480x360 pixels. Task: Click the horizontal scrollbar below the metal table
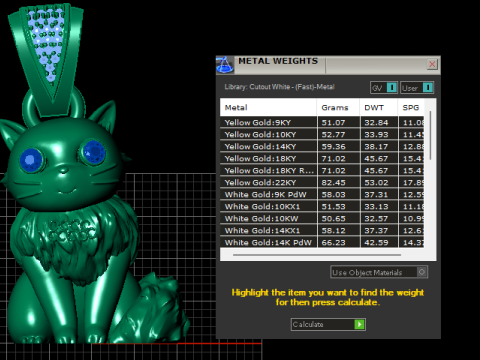[x=317, y=255]
